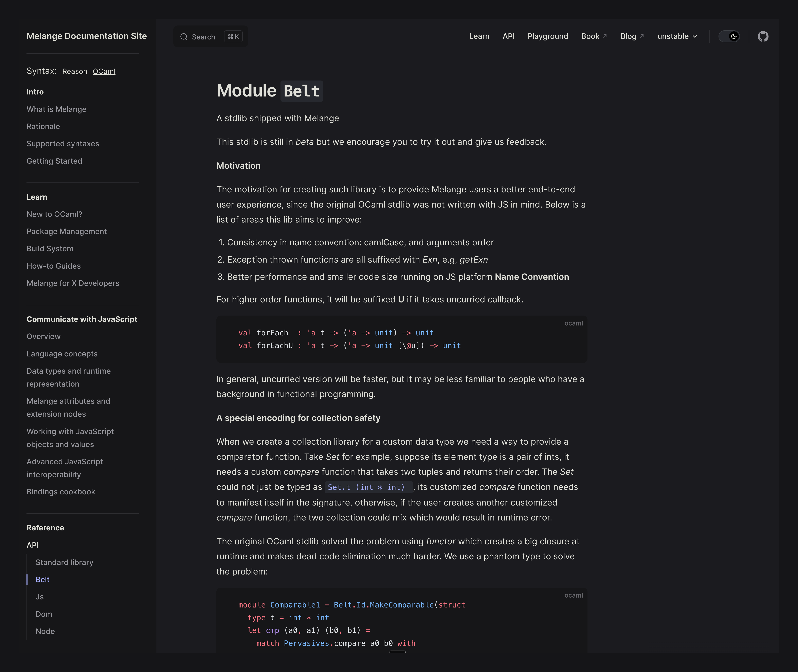Open Overview under Communicate with JavaScript
798x672 pixels.
(43, 336)
